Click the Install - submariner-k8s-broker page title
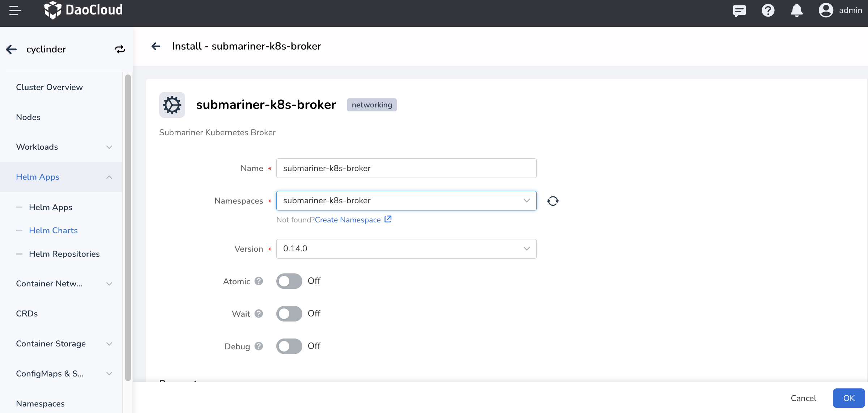Image resolution: width=868 pixels, height=413 pixels. (247, 46)
